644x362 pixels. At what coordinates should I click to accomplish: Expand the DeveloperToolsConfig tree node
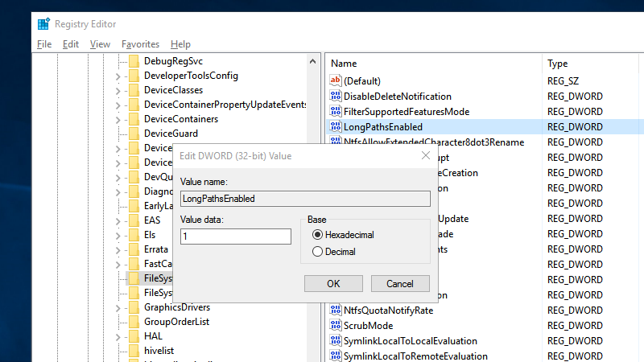(x=118, y=76)
